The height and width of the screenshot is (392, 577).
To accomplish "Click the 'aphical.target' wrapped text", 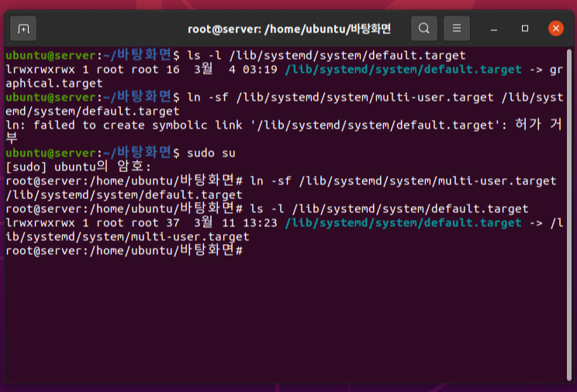I will (x=54, y=84).
